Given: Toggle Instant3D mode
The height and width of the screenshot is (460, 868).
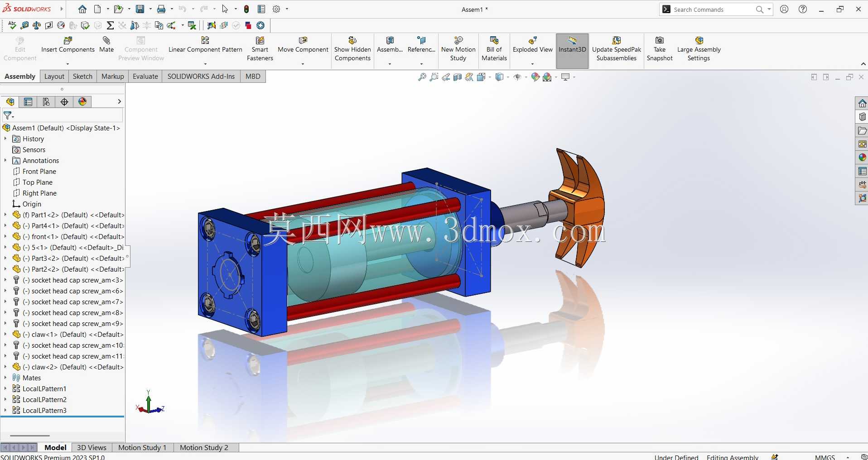Looking at the screenshot, I should click(x=572, y=51).
